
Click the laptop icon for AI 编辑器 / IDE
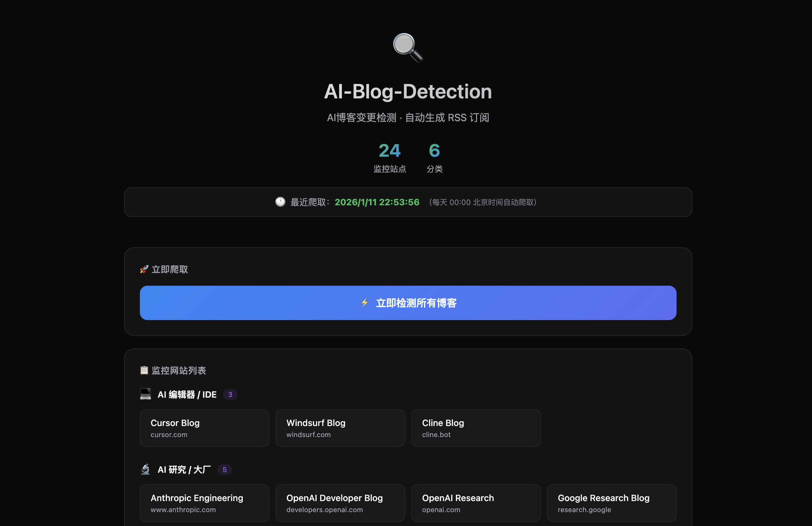tap(146, 394)
